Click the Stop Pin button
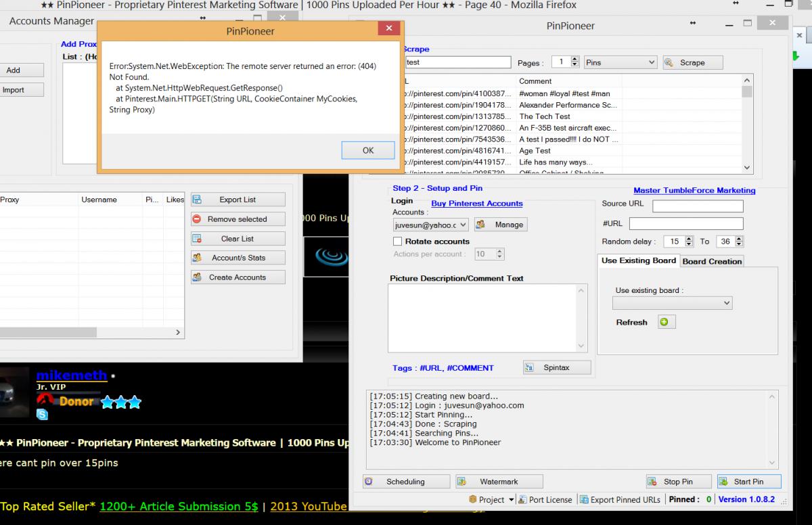Screen dimensions: 812x525 (679, 482)
